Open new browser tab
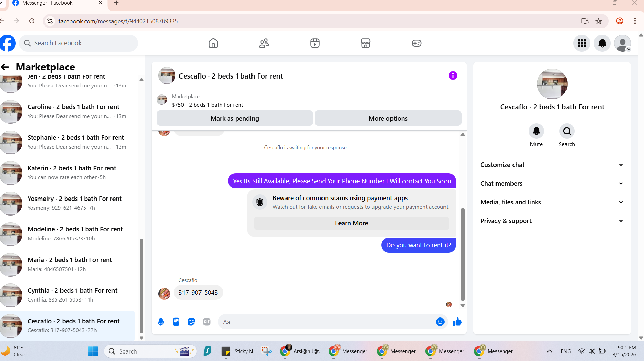The width and height of the screenshot is (644, 361). pos(116,3)
